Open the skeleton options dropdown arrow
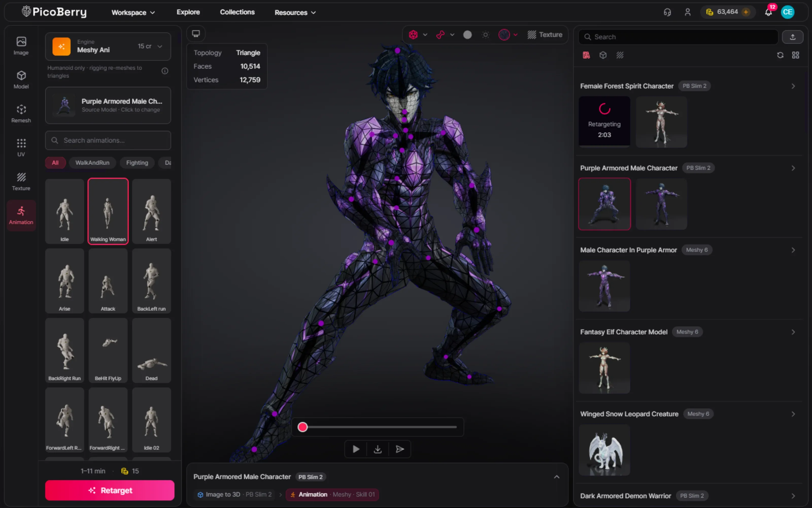Viewport: 812px width, 508px height. point(452,35)
